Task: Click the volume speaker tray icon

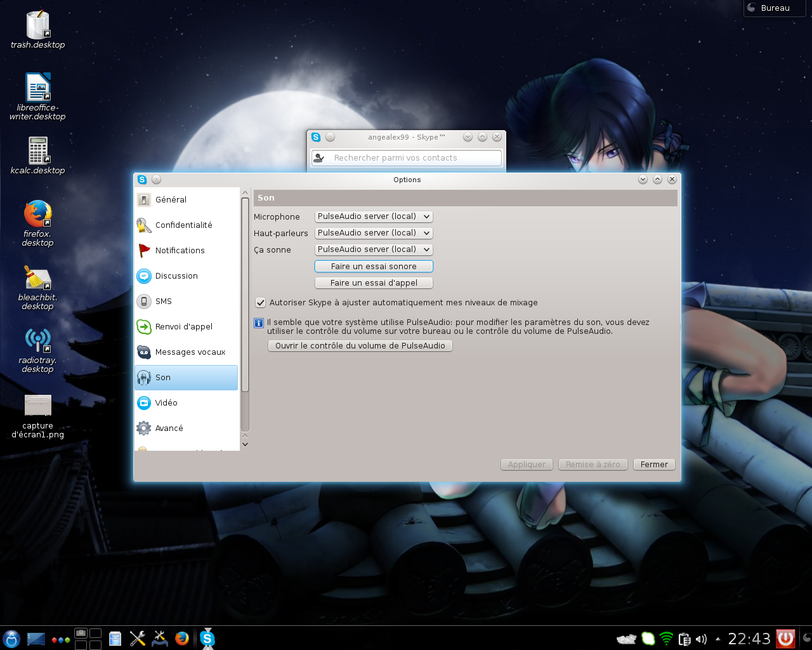Action: click(701, 639)
